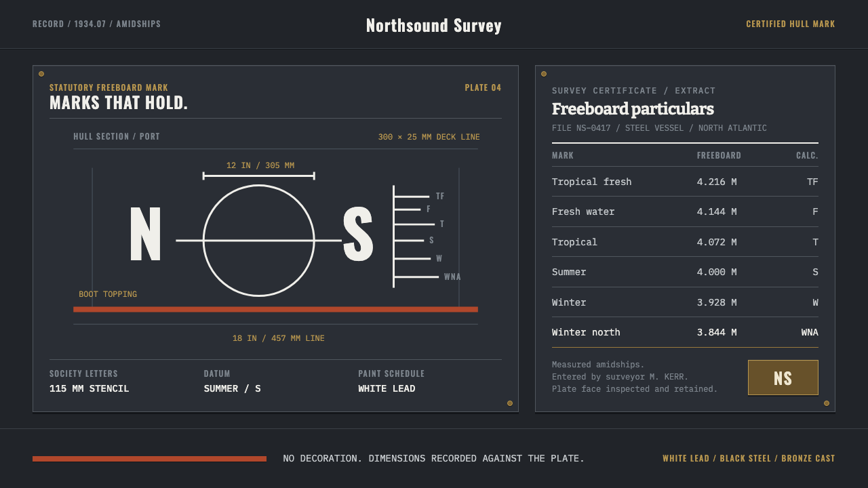Click bronze rivet at left plate's top corner
Image resolution: width=868 pixels, height=488 pixels.
click(x=41, y=74)
